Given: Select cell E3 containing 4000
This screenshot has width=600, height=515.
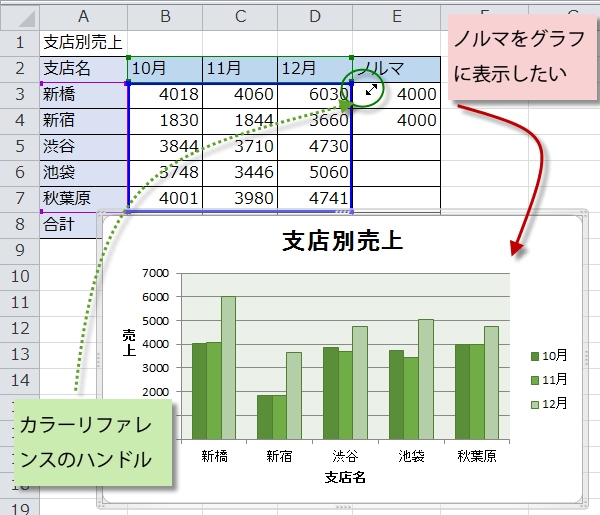Looking at the screenshot, I should (396, 95).
